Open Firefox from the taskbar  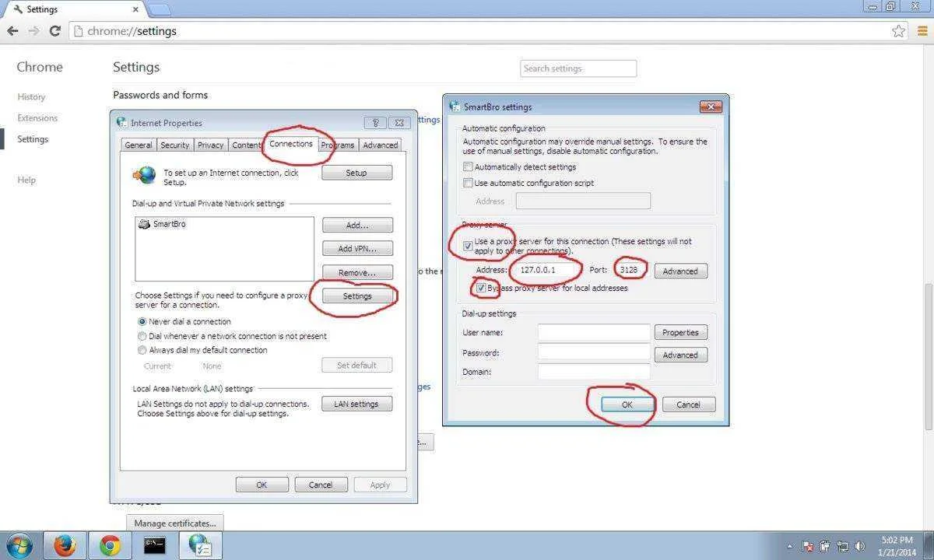pos(65,546)
